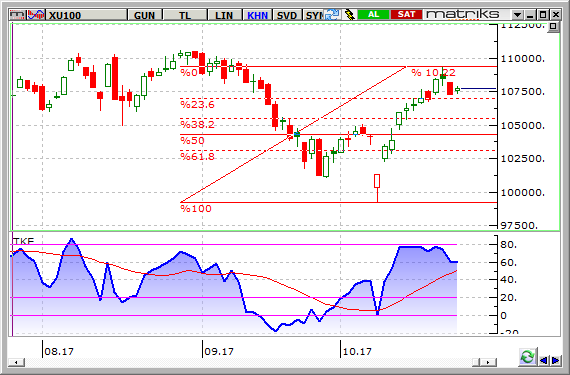Click the red SAT sell button

click(406, 15)
